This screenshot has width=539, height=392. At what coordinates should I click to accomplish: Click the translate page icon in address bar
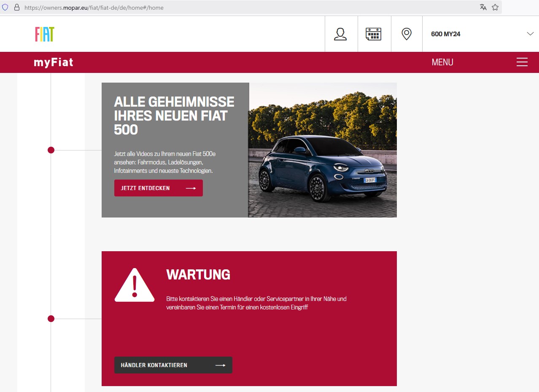[483, 7]
